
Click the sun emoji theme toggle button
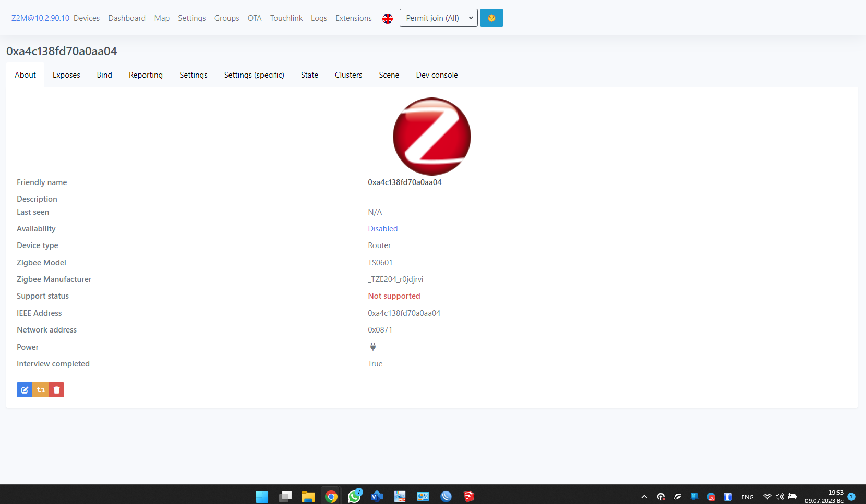[x=491, y=17]
